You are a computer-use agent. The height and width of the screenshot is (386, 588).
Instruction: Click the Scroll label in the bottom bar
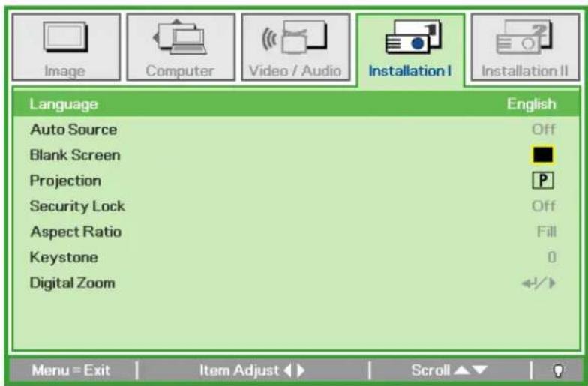[x=430, y=370]
